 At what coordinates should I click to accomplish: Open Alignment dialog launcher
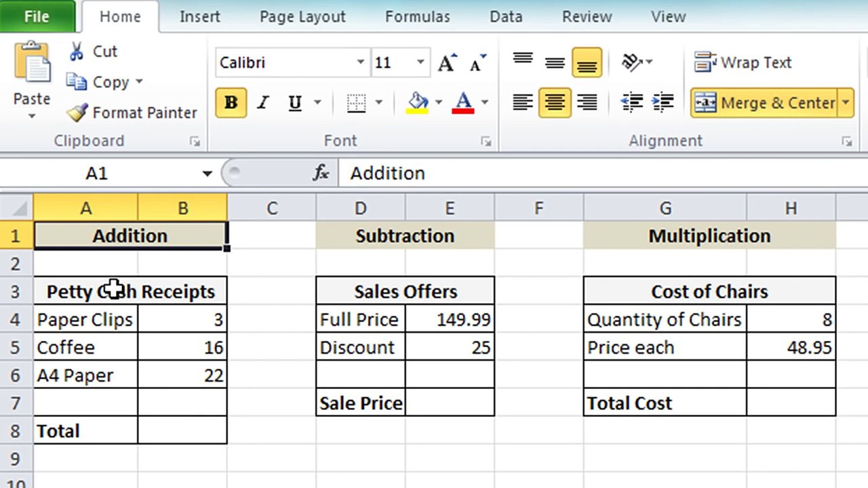[x=846, y=142]
